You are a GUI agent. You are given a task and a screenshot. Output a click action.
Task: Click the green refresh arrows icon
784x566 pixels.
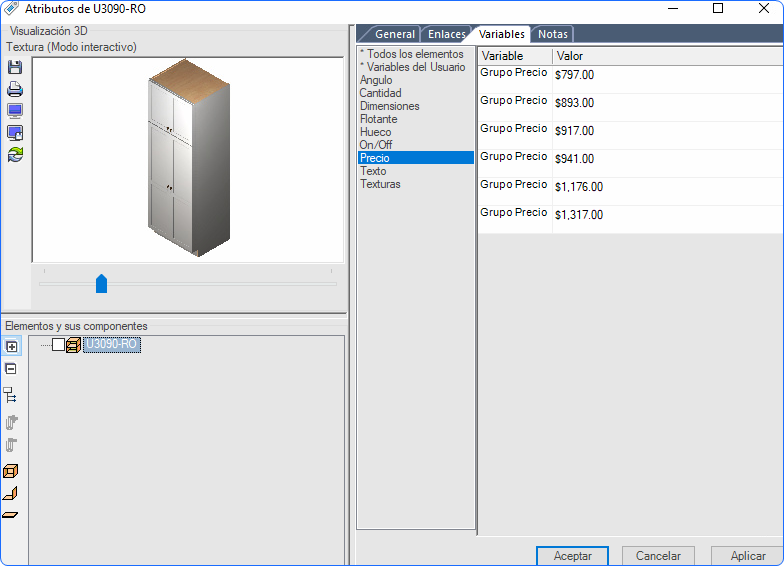(15, 154)
